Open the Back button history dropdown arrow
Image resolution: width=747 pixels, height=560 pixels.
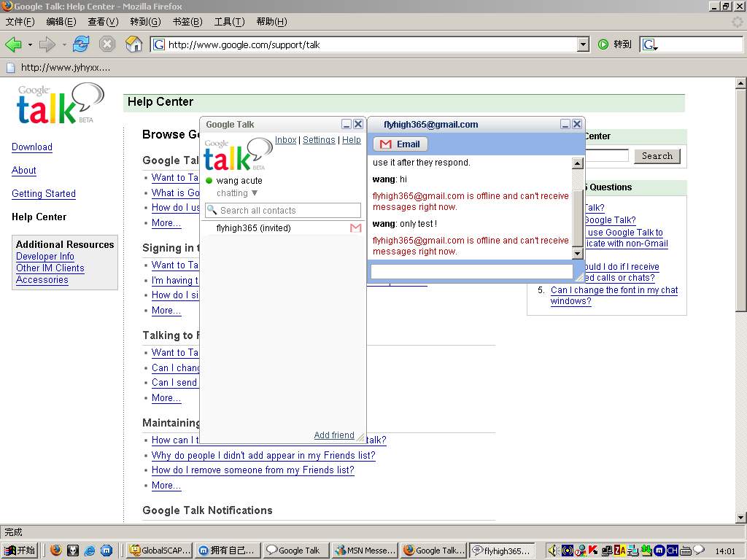[x=30, y=44]
